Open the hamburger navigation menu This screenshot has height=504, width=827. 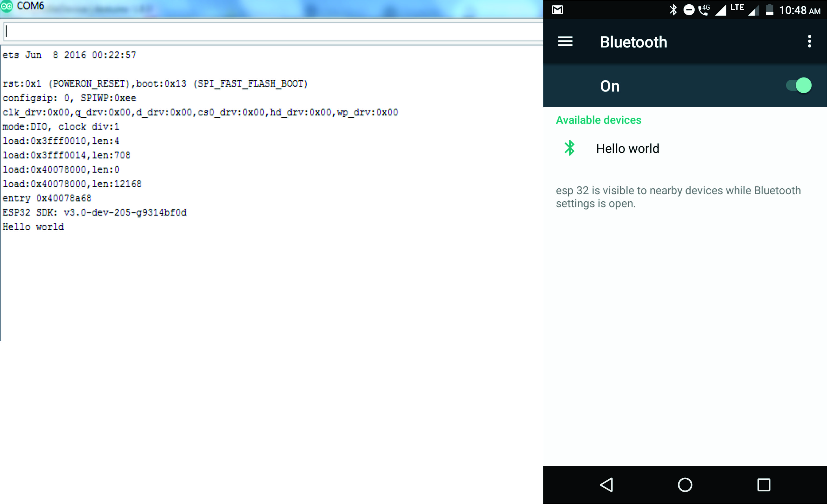[x=565, y=41]
